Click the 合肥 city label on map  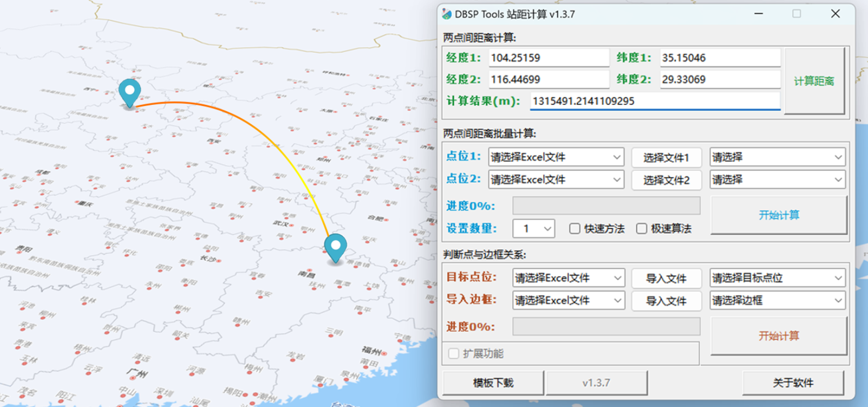click(x=375, y=219)
